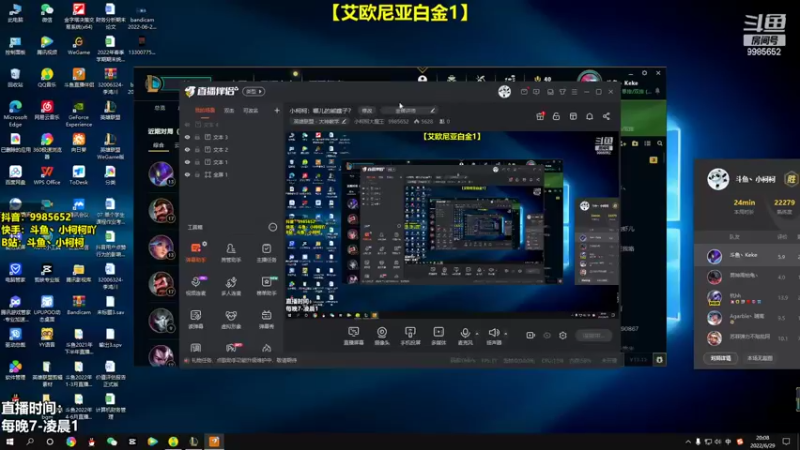This screenshot has height=450, width=800.
Task: Click 修改 to edit stream title
Action: point(367,110)
